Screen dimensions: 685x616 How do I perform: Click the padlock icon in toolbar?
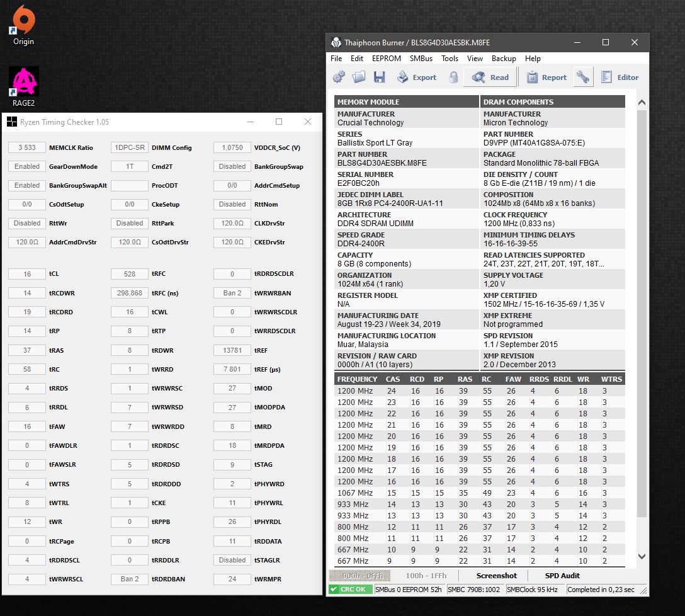pos(453,77)
